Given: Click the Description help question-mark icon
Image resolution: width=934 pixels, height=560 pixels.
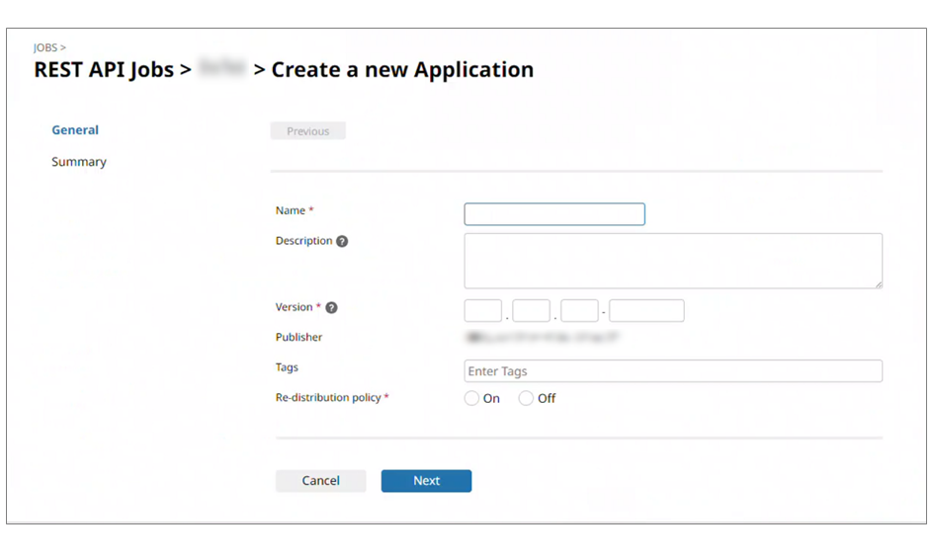Looking at the screenshot, I should (342, 241).
